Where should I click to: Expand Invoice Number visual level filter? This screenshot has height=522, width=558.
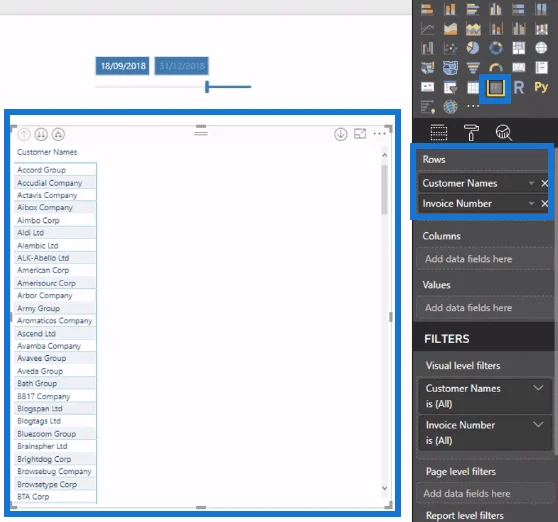(x=538, y=425)
